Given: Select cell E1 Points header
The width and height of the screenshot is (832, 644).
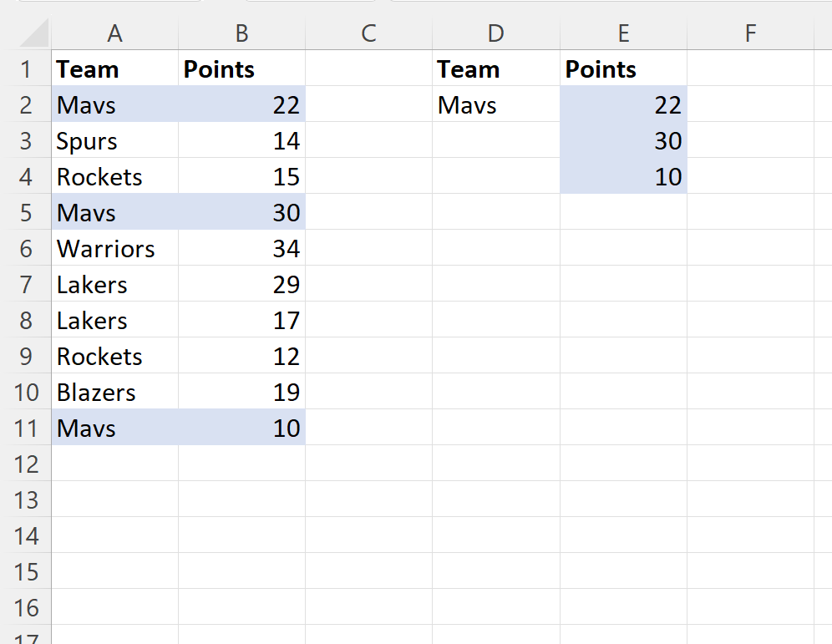Looking at the screenshot, I should pos(623,68).
